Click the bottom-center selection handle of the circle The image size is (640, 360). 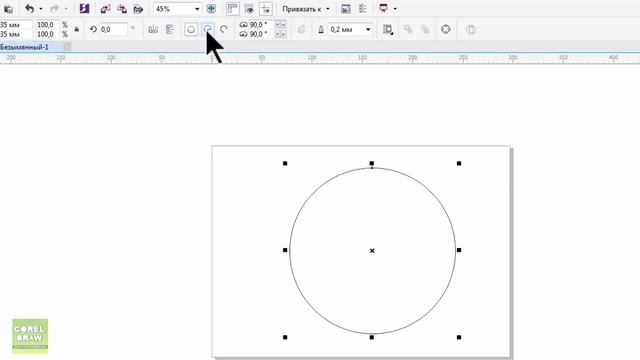click(x=371, y=337)
